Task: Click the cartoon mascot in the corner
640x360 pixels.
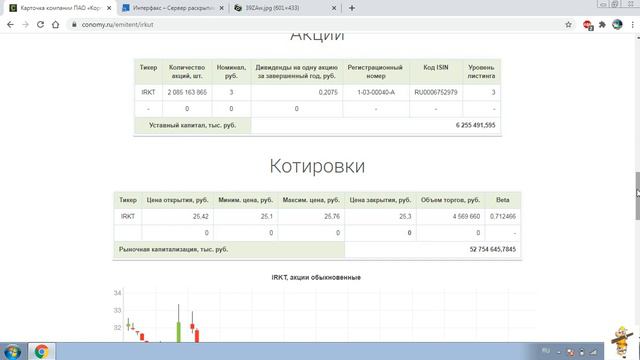Action: click(622, 341)
